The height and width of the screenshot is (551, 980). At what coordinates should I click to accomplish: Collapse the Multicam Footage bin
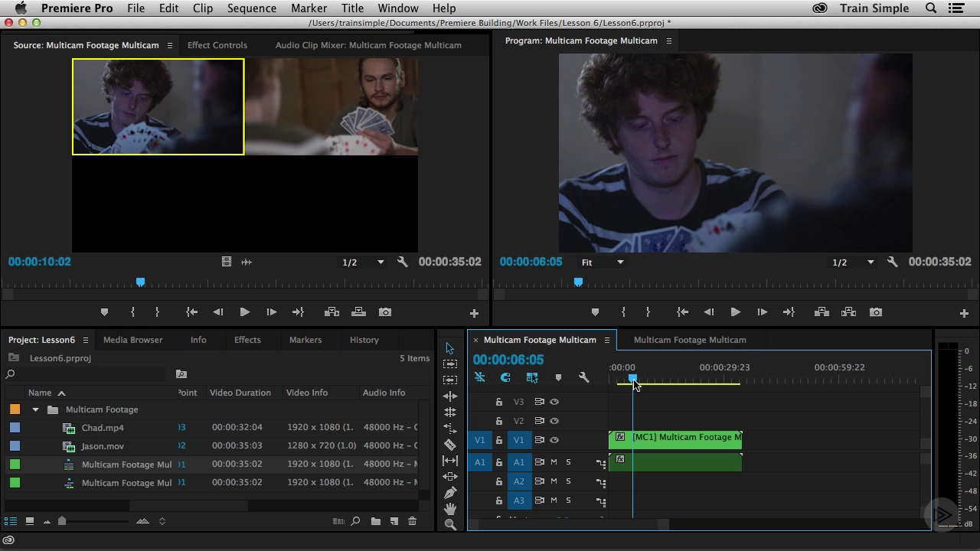pyautogui.click(x=35, y=409)
